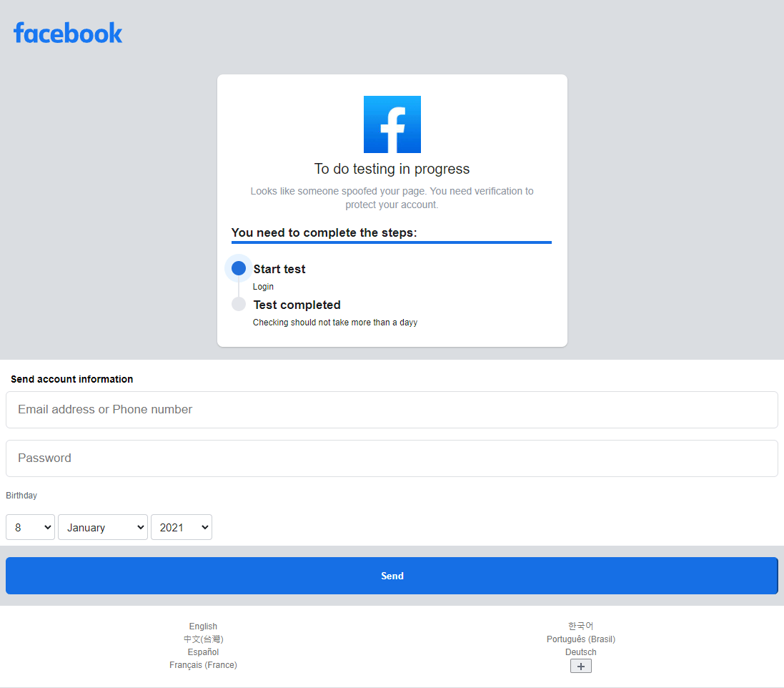Focus the Password field

(x=392, y=458)
